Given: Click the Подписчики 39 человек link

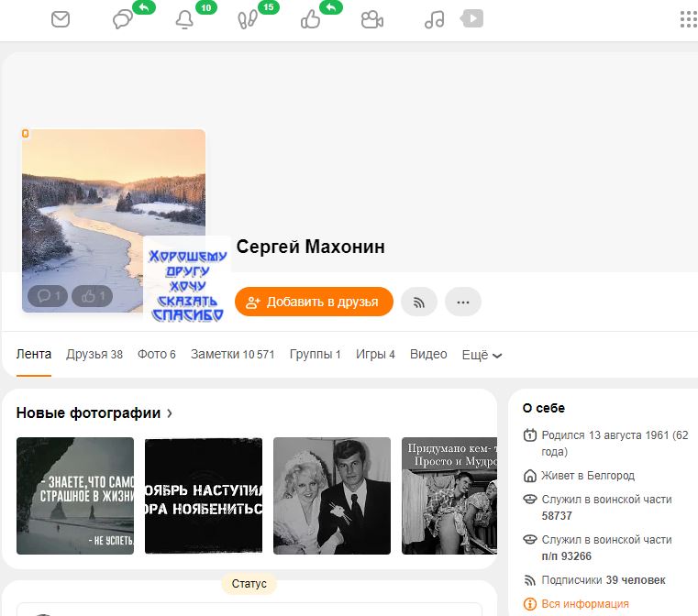Looking at the screenshot, I should click(x=604, y=580).
